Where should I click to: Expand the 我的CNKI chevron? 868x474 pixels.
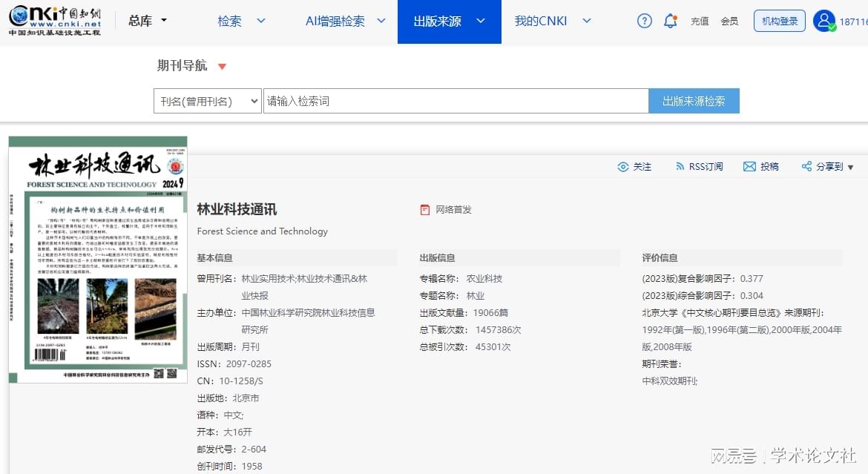[587, 21]
